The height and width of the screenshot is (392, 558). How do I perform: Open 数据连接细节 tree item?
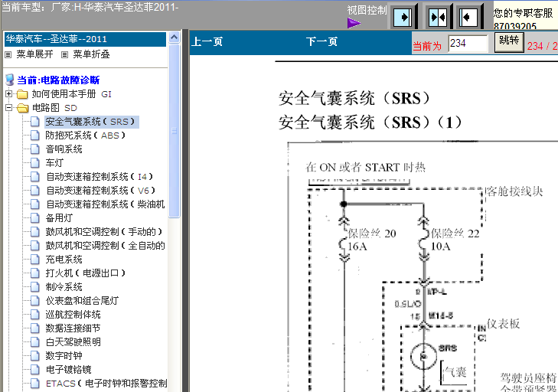tap(73, 328)
